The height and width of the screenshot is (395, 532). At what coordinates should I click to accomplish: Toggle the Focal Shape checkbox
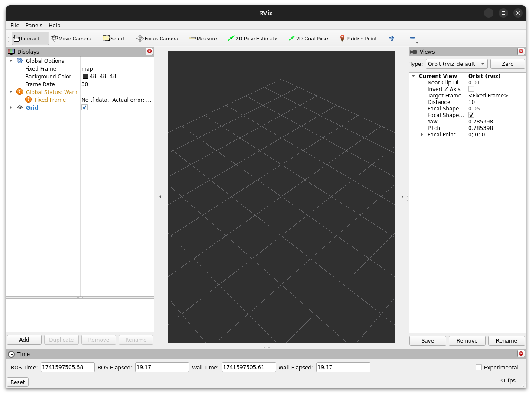(471, 115)
